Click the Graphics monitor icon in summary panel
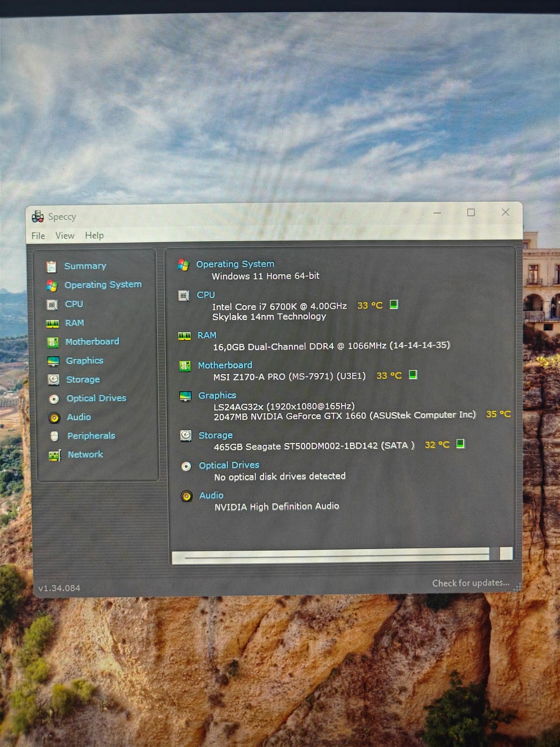 [185, 396]
